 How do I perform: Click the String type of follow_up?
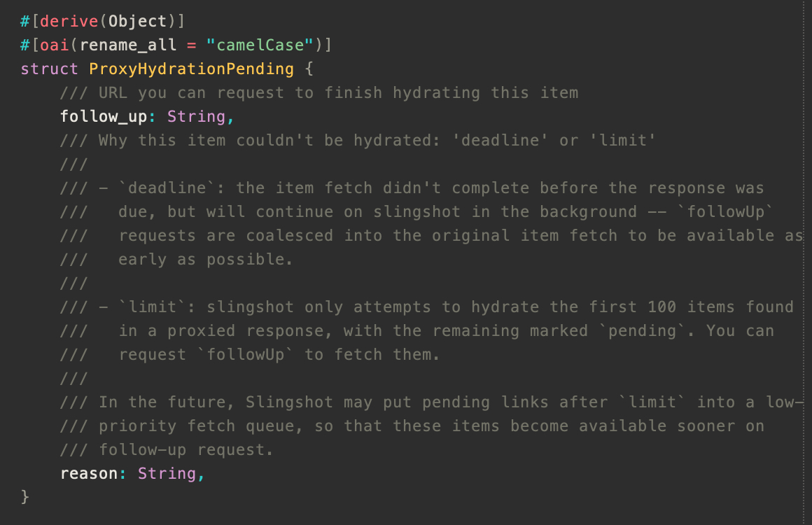click(196, 116)
